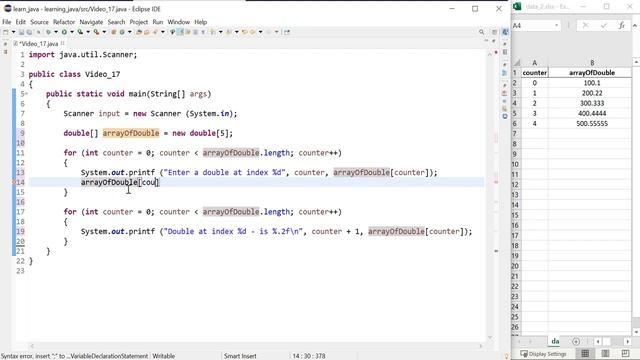Image resolution: width=640 pixels, height=360 pixels.
Task: Click Excel's Select All corner triangle
Action: (x=517, y=62)
